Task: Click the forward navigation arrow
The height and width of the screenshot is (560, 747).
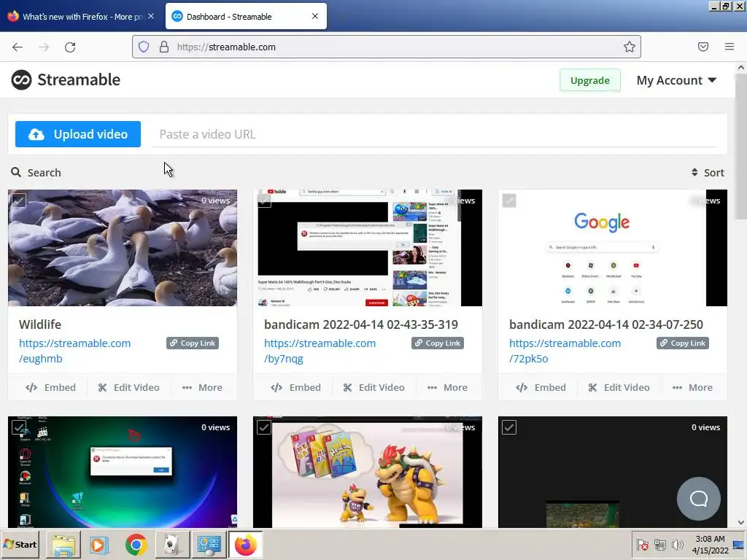Action: (44, 47)
